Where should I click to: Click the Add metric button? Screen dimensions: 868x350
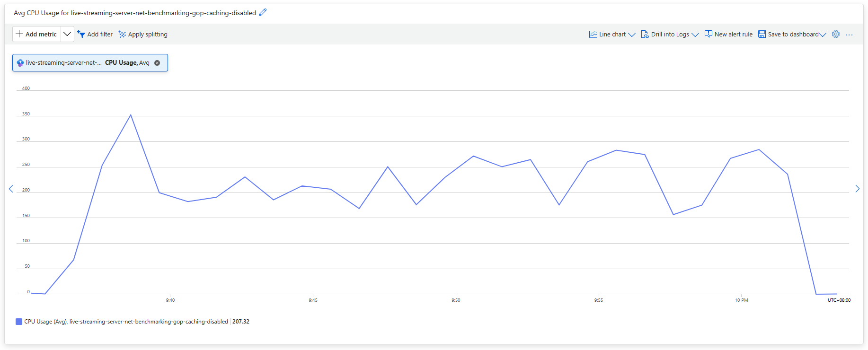36,34
